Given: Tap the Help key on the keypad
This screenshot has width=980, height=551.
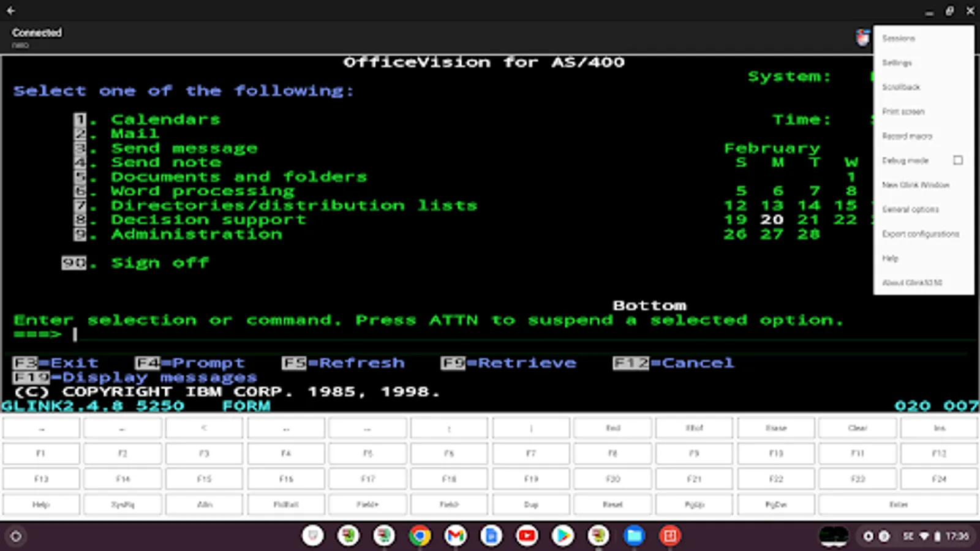Looking at the screenshot, I should click(x=41, y=505).
